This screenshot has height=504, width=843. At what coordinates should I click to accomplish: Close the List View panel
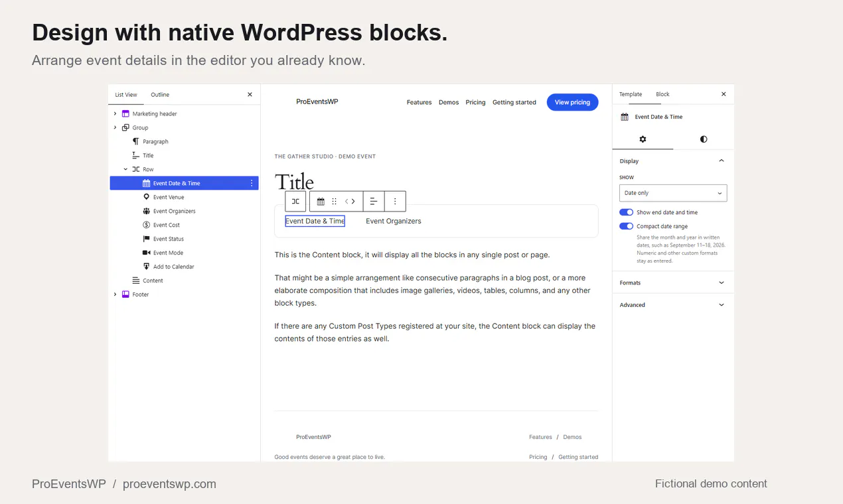click(x=250, y=95)
